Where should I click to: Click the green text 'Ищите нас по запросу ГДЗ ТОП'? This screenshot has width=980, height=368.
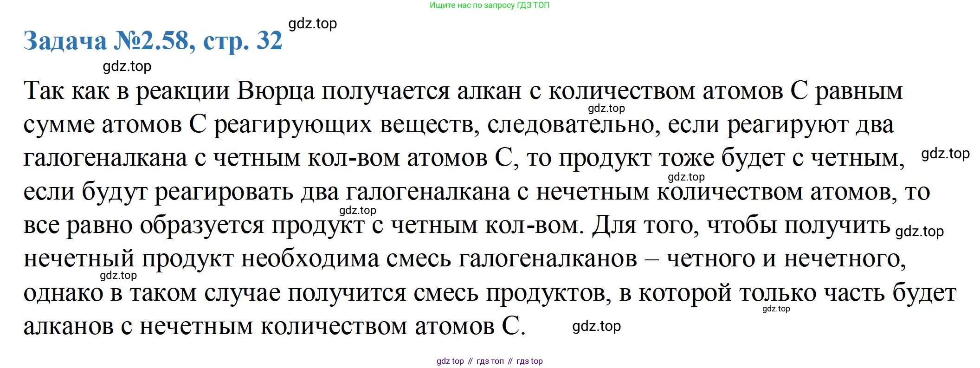(490, 5)
